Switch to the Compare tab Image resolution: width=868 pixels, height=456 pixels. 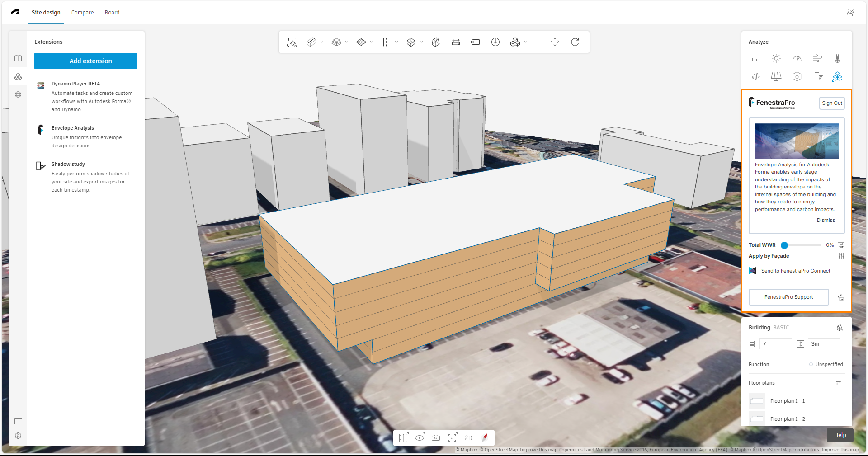pos(82,12)
